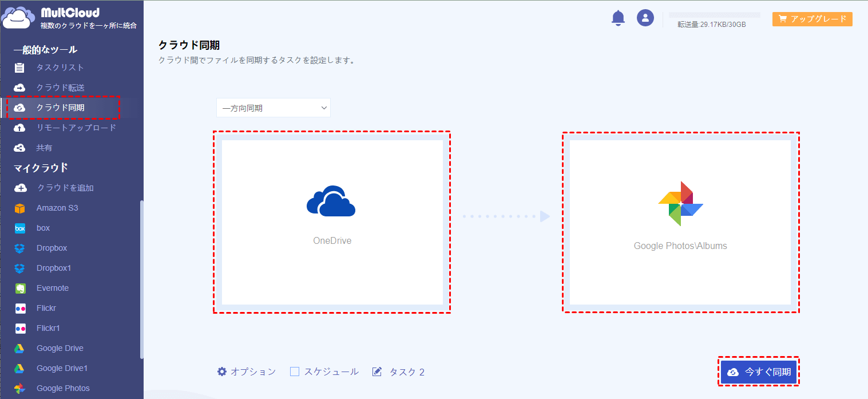The height and width of the screenshot is (399, 868).
Task: Click the MultCloud cloud logo
Action: coord(19,18)
